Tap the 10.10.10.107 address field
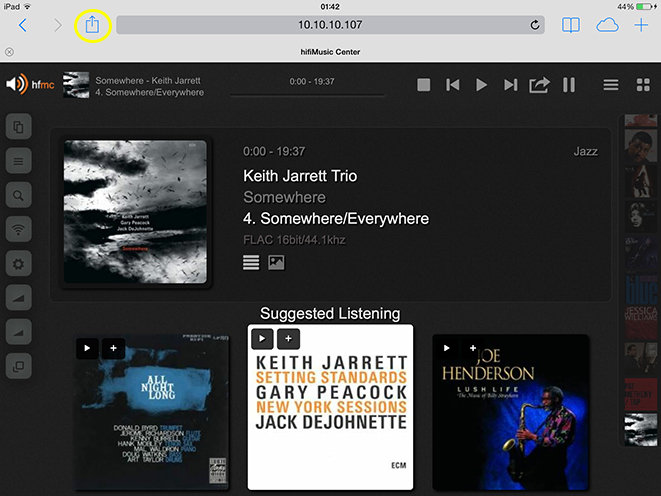661x496 pixels. (330, 25)
